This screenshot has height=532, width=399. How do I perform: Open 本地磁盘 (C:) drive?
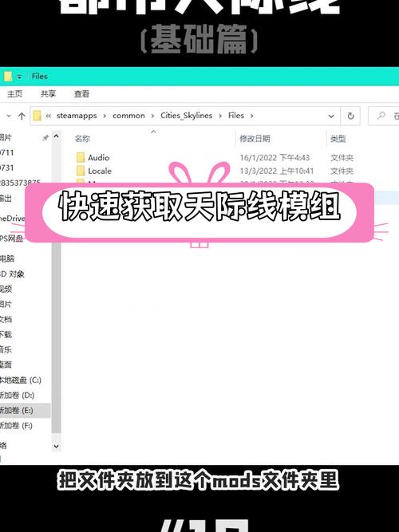tap(21, 380)
